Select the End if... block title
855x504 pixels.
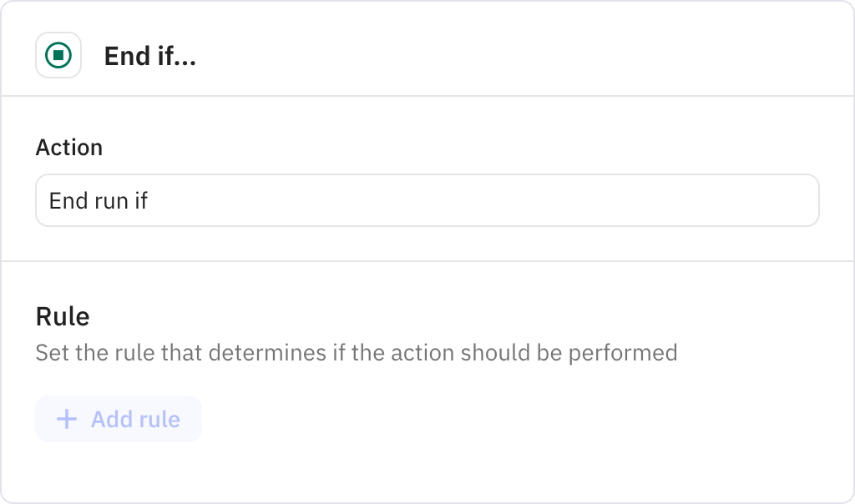pos(150,56)
